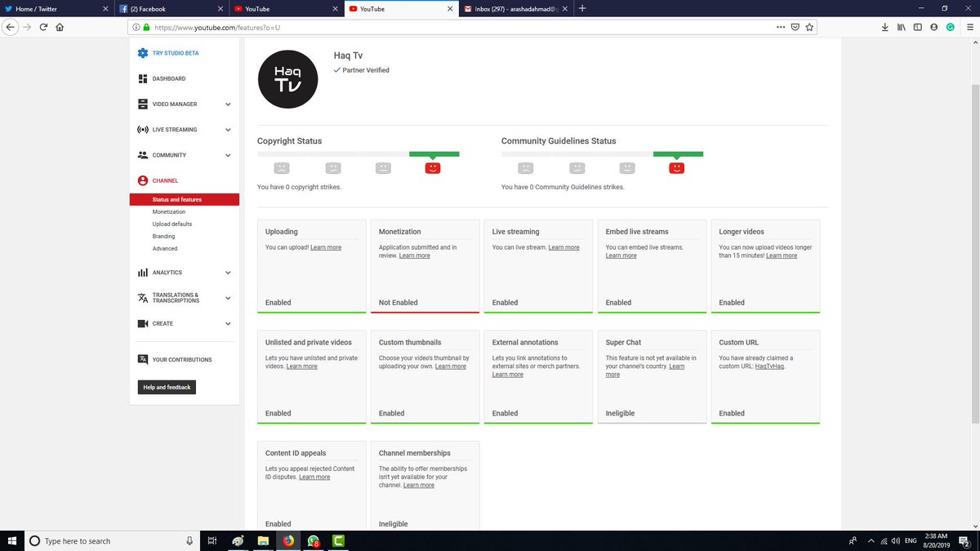Click the Firefox home icon
980x551 pixels.
pos(60,26)
